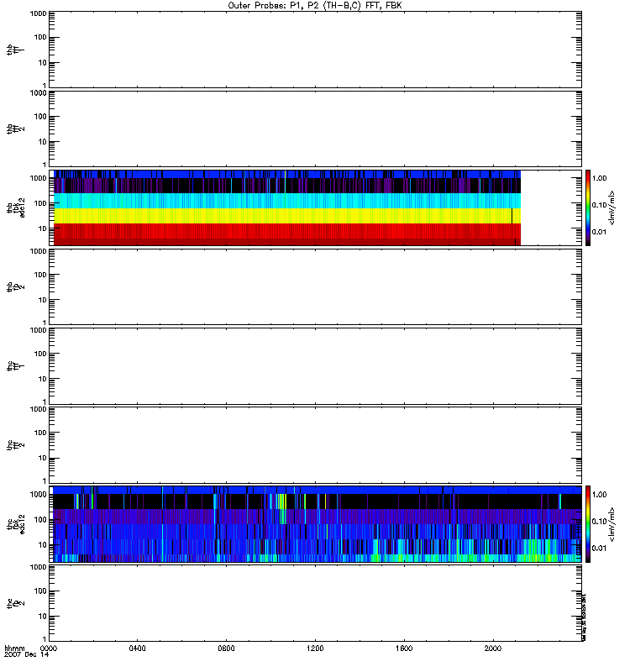Click the '1' tick label of the bottom panel
Image resolution: width=630 pixels, height=672 pixels.
45,638
